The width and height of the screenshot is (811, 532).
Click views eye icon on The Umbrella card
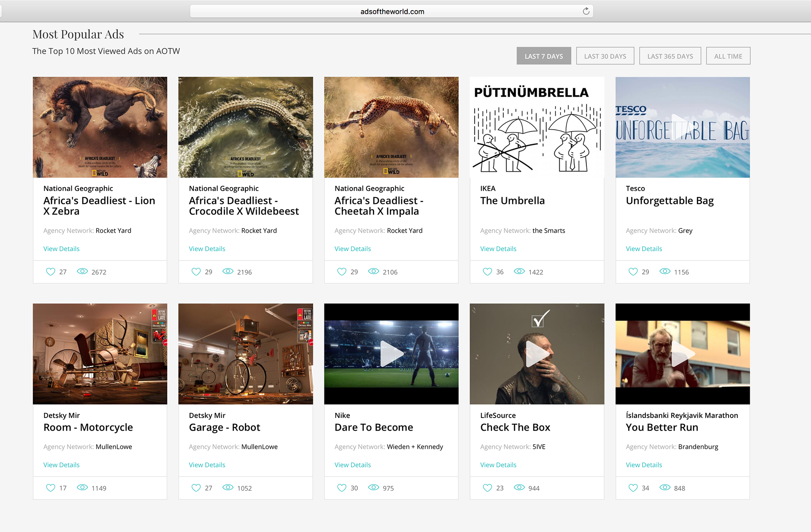pyautogui.click(x=519, y=271)
